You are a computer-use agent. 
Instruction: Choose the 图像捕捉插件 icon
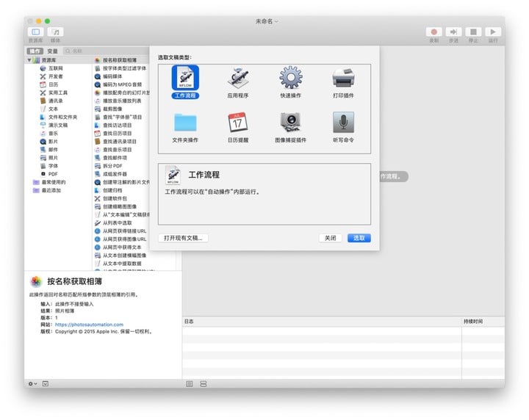tap(290, 123)
